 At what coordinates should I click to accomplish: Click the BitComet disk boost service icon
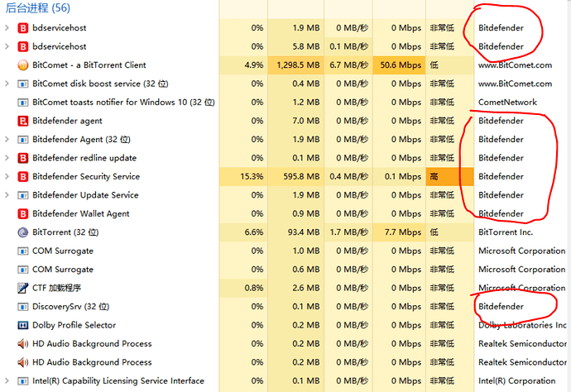22,84
